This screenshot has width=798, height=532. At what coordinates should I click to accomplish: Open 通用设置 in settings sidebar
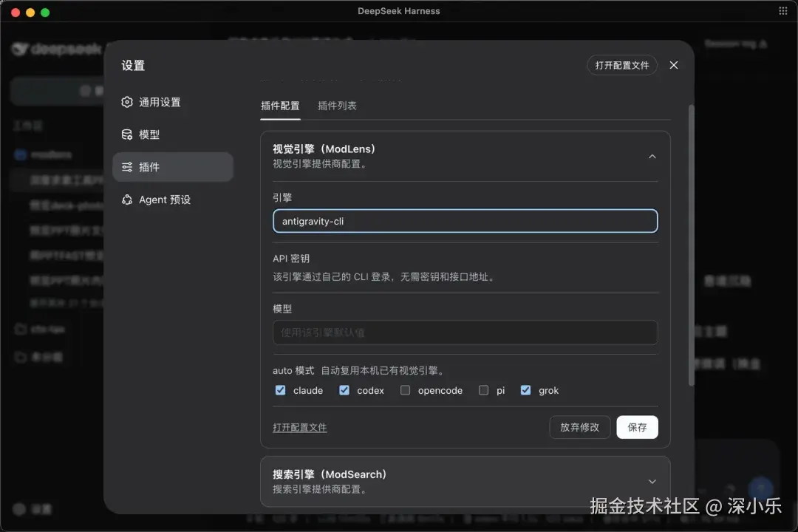click(x=172, y=102)
